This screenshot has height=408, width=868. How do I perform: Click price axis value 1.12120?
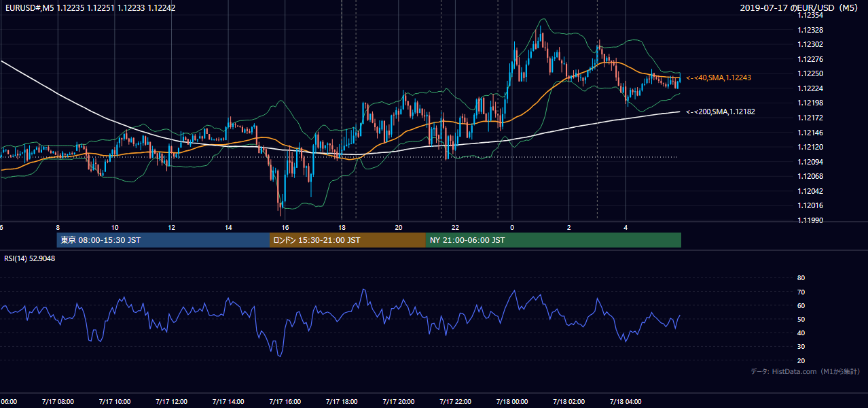click(811, 147)
